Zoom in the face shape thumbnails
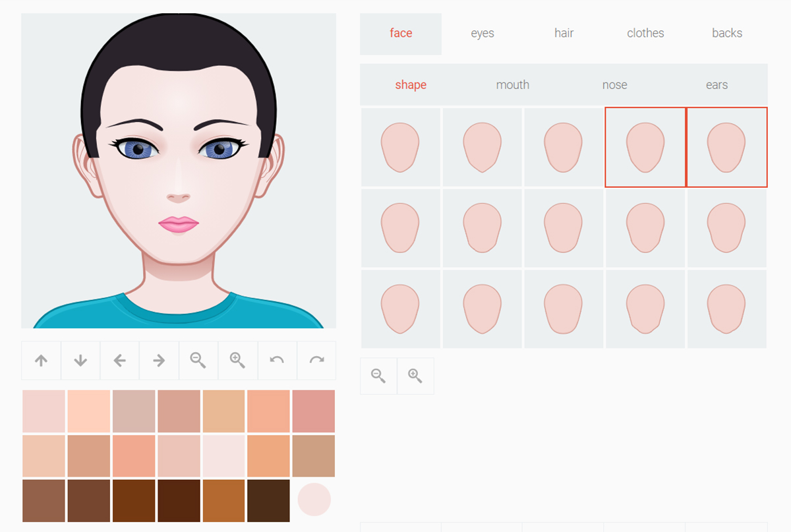This screenshot has height=532, width=791. click(x=415, y=376)
